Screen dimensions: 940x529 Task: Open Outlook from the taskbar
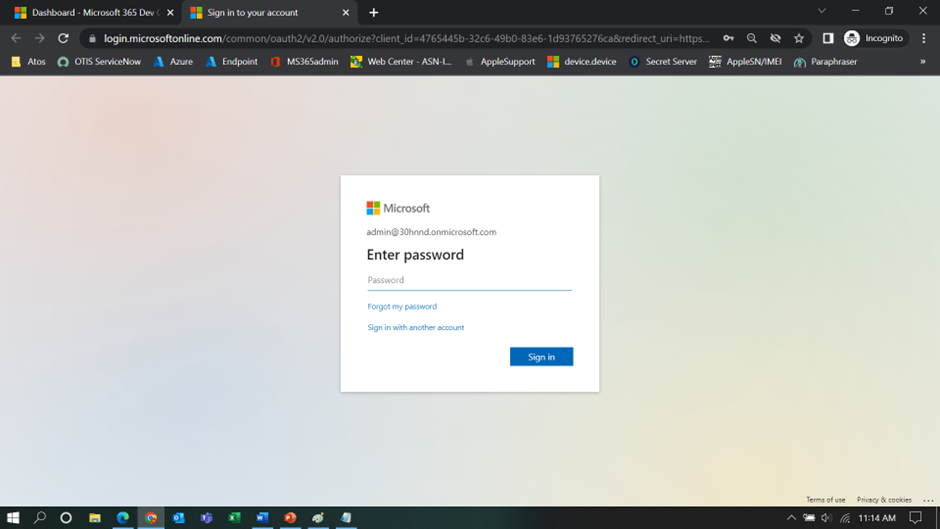pyautogui.click(x=179, y=518)
